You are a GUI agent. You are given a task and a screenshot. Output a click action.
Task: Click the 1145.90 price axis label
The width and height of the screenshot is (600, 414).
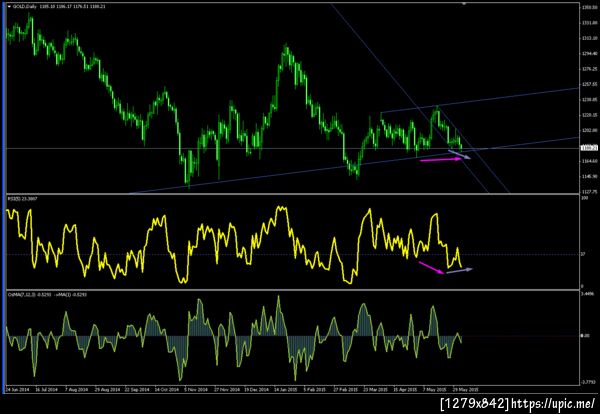pyautogui.click(x=589, y=176)
